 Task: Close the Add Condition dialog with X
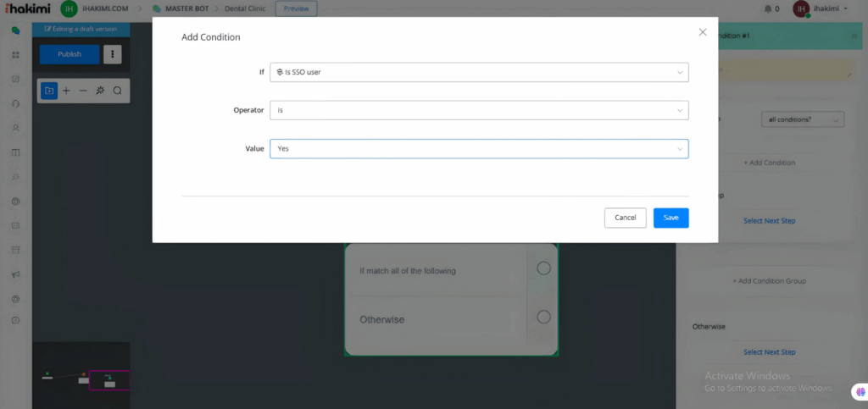tap(702, 32)
